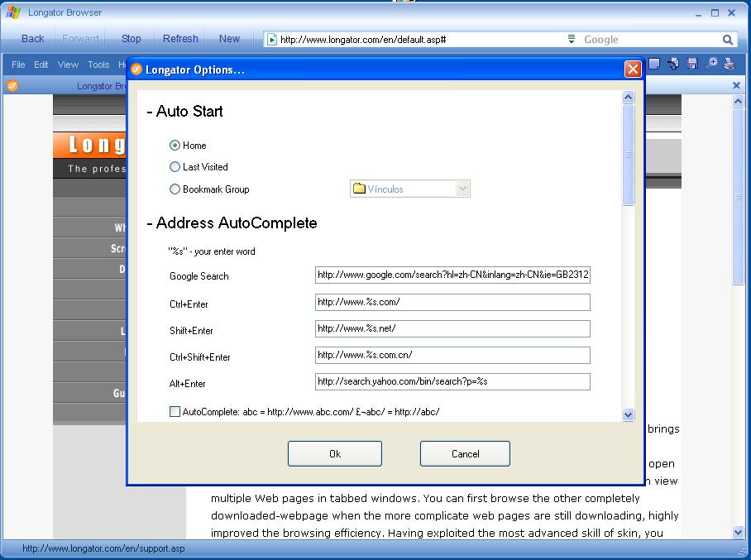This screenshot has width=751, height=560.
Task: Click the "- Auto Start" heading
Action: tap(185, 111)
